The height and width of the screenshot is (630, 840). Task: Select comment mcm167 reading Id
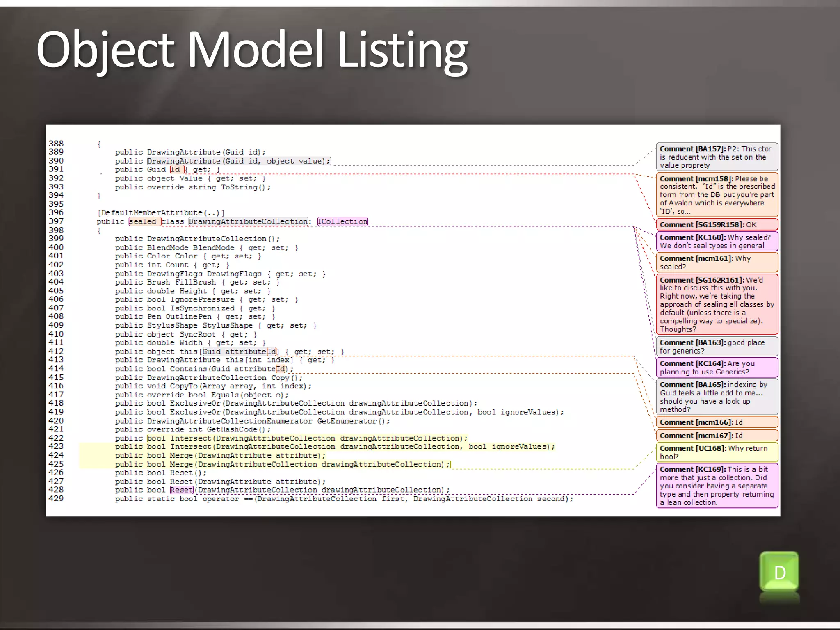click(717, 435)
